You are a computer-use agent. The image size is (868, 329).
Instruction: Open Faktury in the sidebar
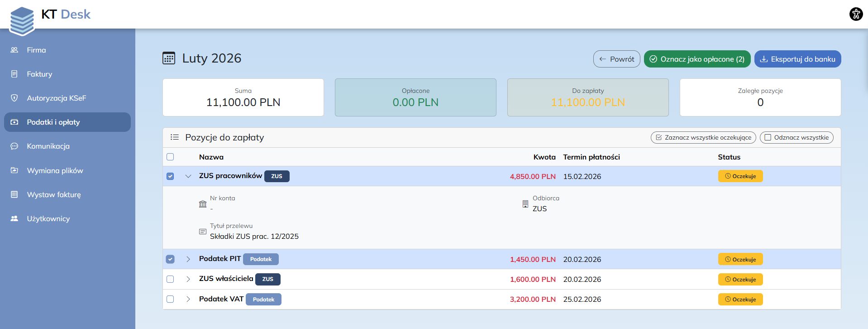(x=39, y=74)
